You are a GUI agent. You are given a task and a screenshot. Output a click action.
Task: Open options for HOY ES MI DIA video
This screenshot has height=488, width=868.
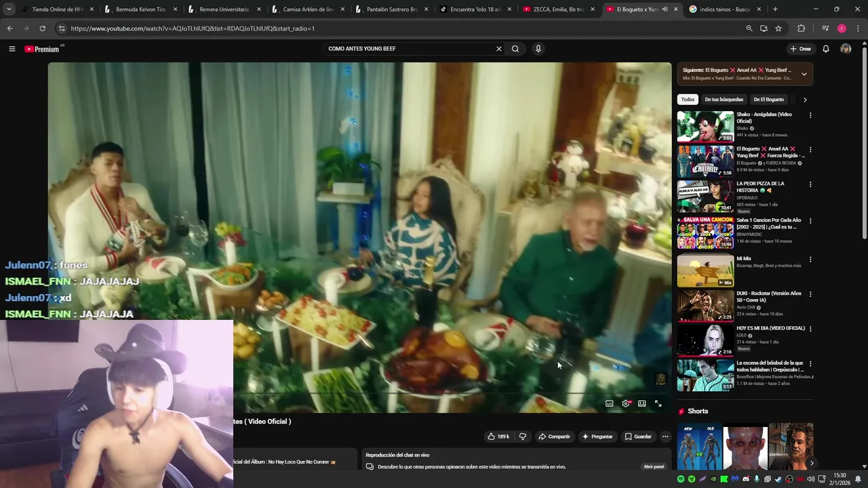[810, 329]
